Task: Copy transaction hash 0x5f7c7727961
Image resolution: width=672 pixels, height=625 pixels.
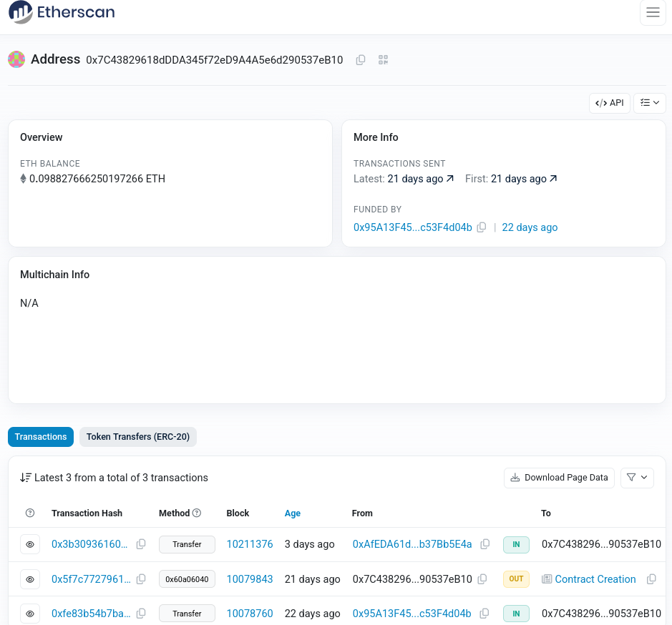Action: tap(141, 579)
